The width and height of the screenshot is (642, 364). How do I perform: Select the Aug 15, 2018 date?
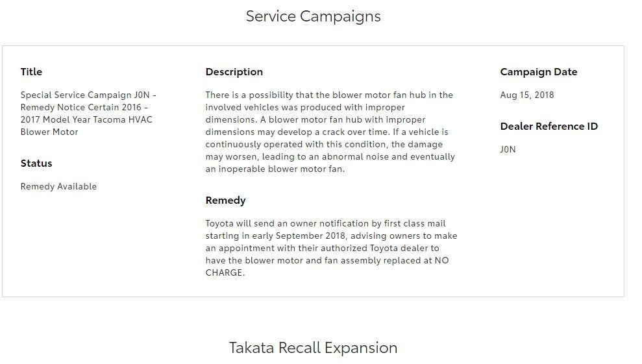[x=527, y=95]
